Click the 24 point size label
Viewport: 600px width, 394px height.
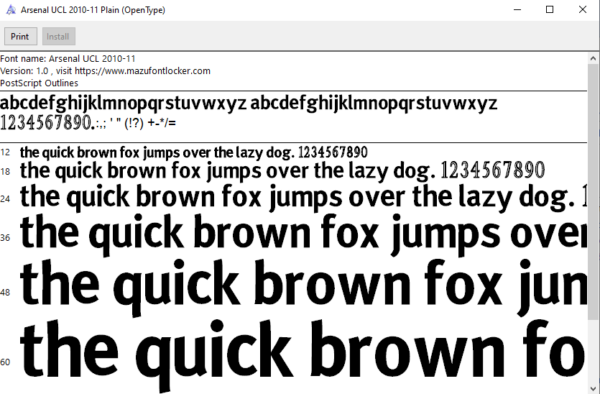[5, 199]
